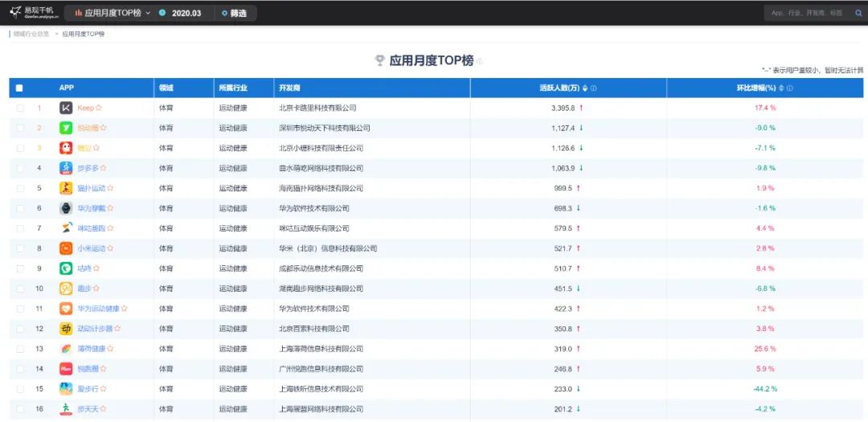868x422 pixels.
Task: Click the 华为运动健康 heart icon
Action: (66, 309)
